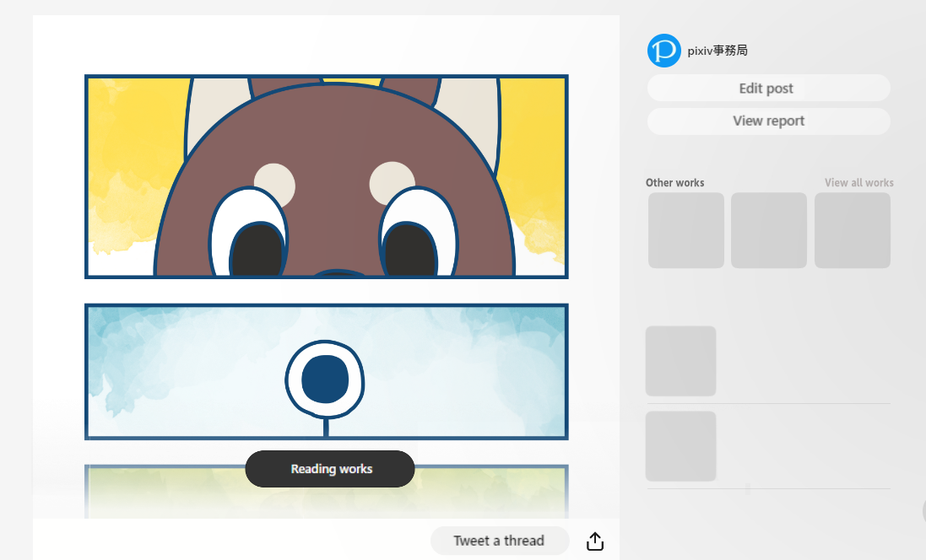This screenshot has width=926, height=560.
Task: Click the blue panel with the microphone illustration
Action: click(326, 371)
